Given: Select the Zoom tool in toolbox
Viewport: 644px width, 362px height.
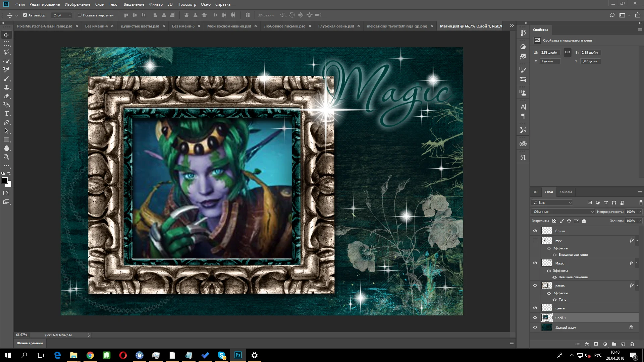Looking at the screenshot, I should tap(6, 157).
